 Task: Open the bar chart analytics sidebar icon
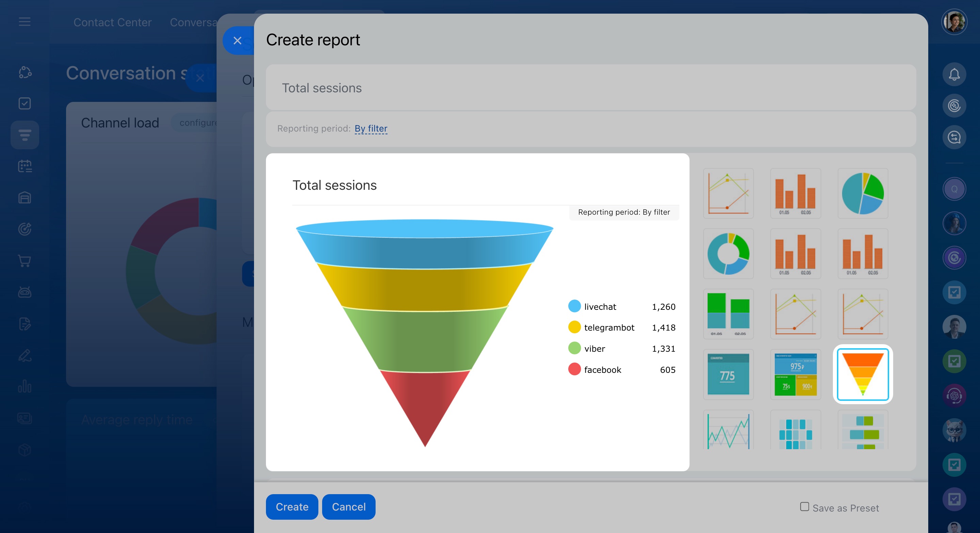25,386
